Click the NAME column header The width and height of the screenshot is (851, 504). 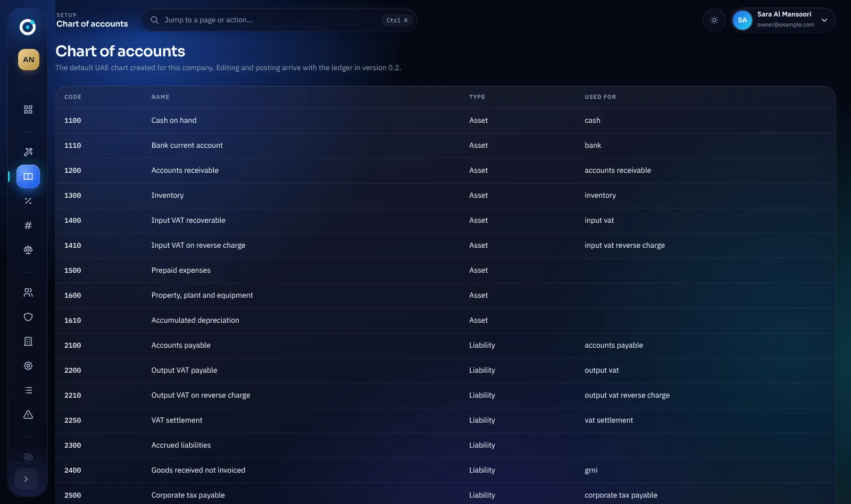pyautogui.click(x=161, y=97)
